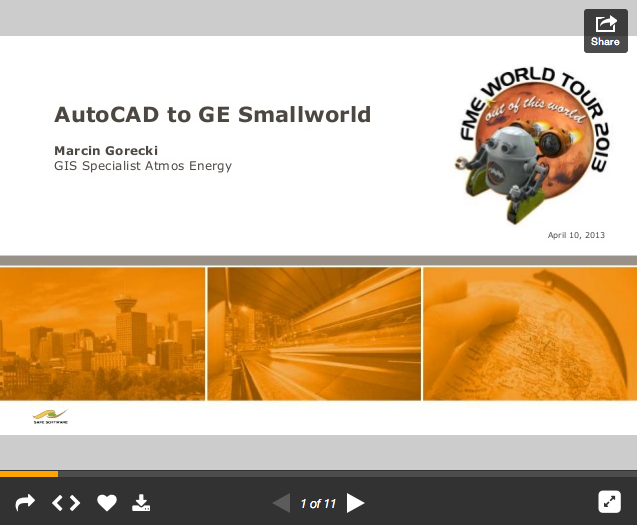Click the 'April 10, 2013' date text
Viewport: 637px width, 525px height.
coord(576,235)
